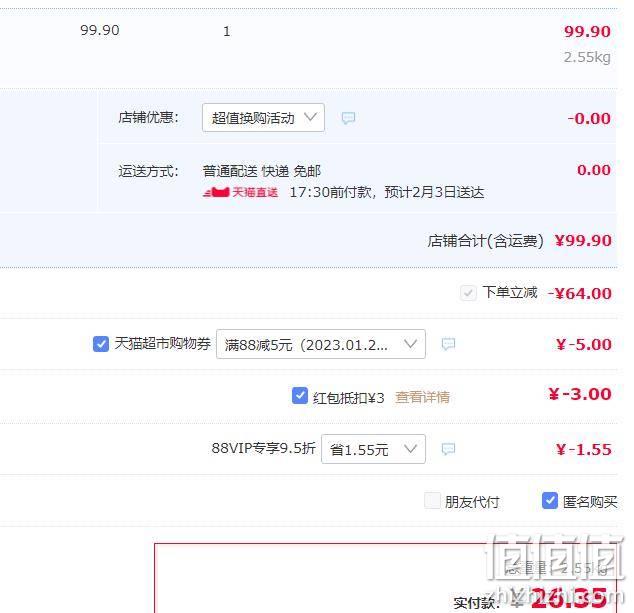The width and height of the screenshot is (634, 613).
Task: Click the comment icon beside 店铺优惠 dropdown
Action: click(x=348, y=118)
